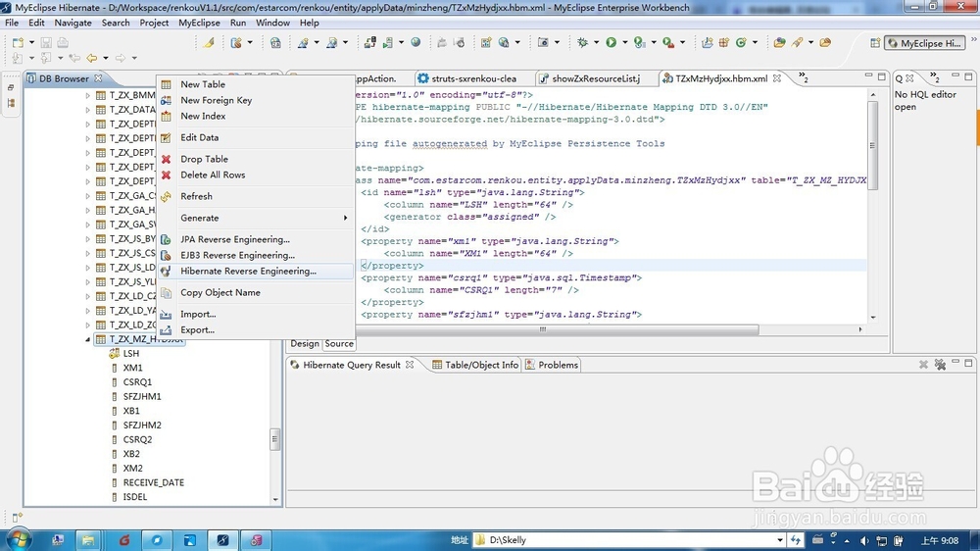Click the New Java Class icon
Viewport: 980px width, 551px height.
(x=741, y=42)
